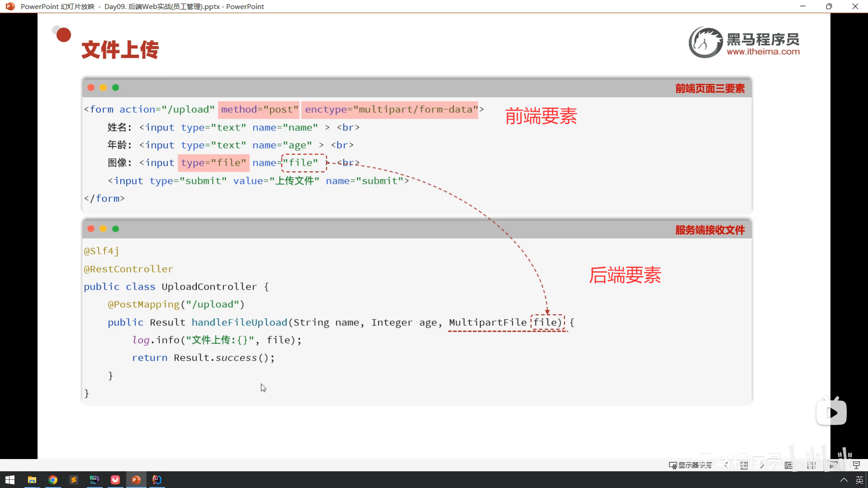Switch to Normal view icon
Image resolution: width=868 pixels, height=488 pixels.
tap(789, 465)
